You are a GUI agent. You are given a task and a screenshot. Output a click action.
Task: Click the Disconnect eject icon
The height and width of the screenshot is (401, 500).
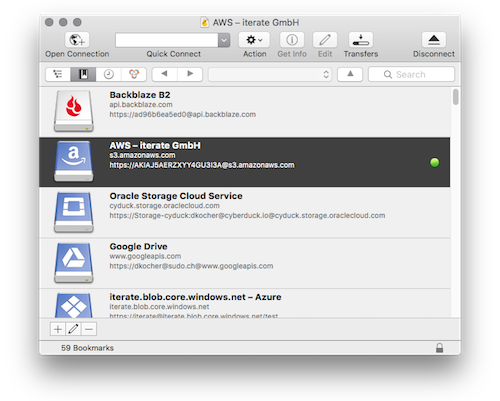coord(434,40)
